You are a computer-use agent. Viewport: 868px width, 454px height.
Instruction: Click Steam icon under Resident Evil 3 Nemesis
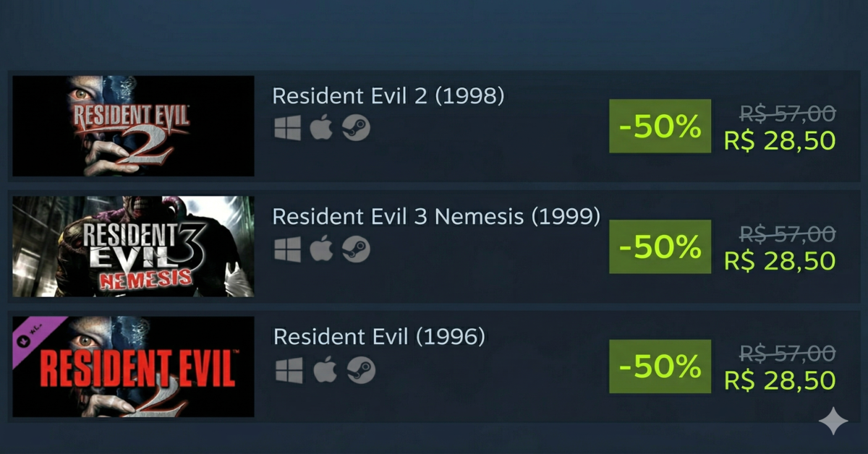click(356, 249)
